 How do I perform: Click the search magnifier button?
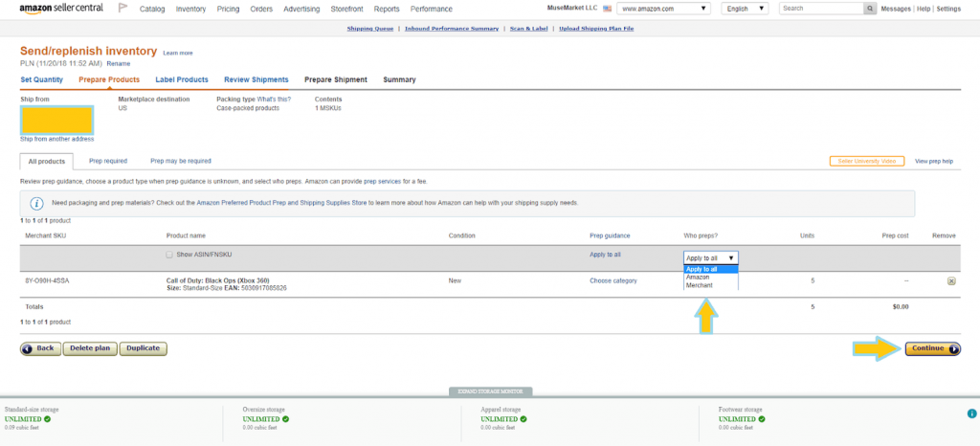[870, 9]
